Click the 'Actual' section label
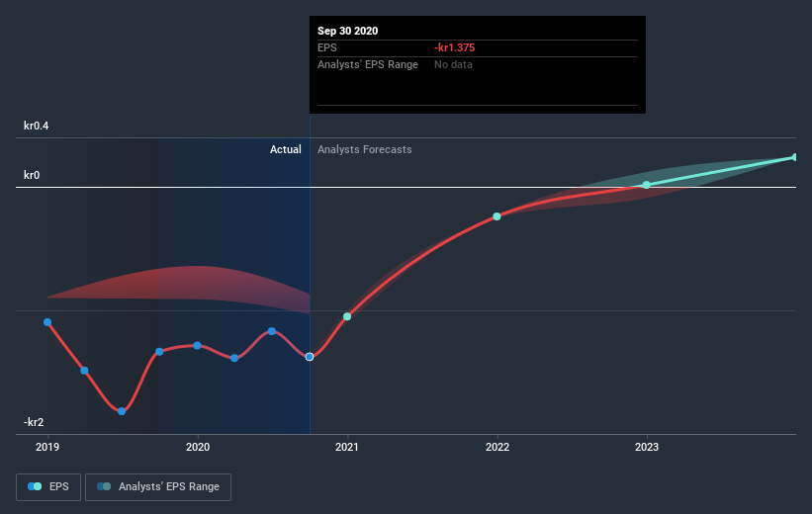 (x=286, y=149)
